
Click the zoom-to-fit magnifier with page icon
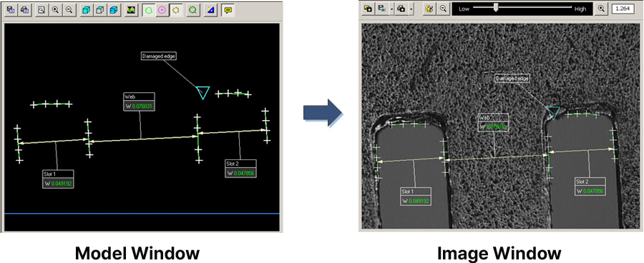click(x=41, y=11)
